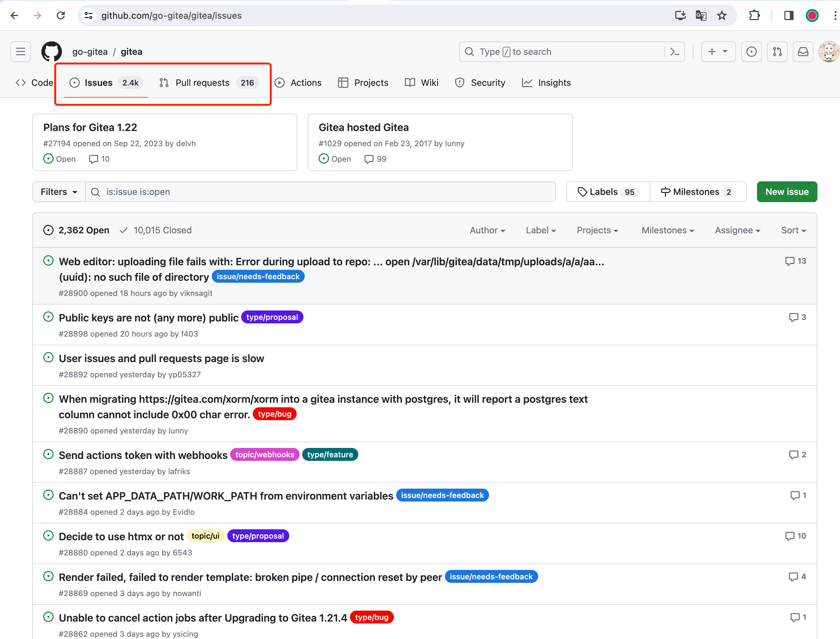Screen dimensions: 840x639
Task: Click the type/bug label on issue #28890
Action: pos(275,414)
